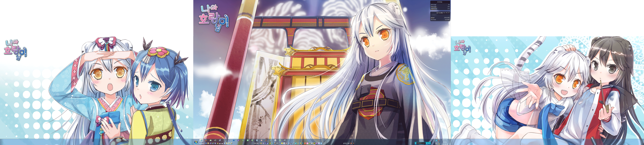
Task: Open the yellow sticky notes icon
Action: (282, 144)
